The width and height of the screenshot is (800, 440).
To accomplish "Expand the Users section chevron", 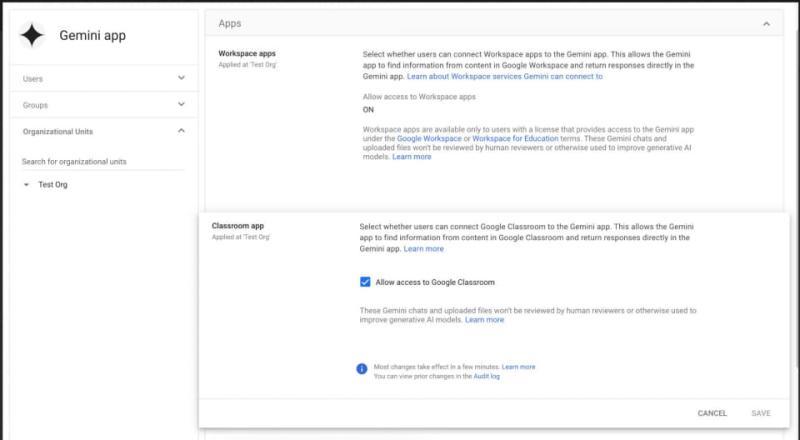I will click(x=181, y=78).
